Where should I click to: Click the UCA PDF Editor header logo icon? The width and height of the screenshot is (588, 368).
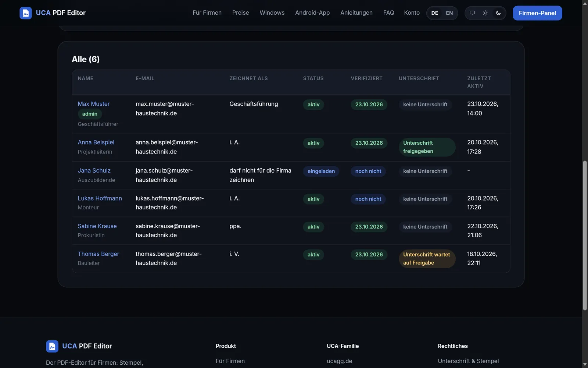point(26,13)
